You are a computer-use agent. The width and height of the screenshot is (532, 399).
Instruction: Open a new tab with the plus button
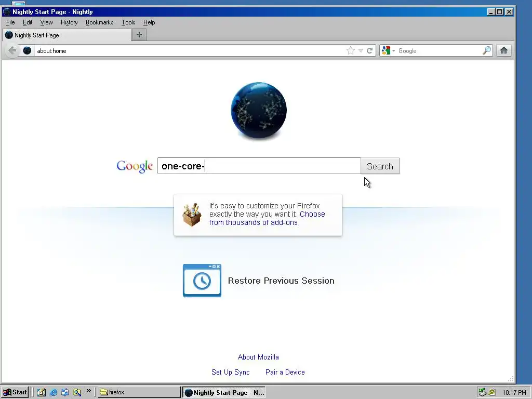tap(139, 35)
